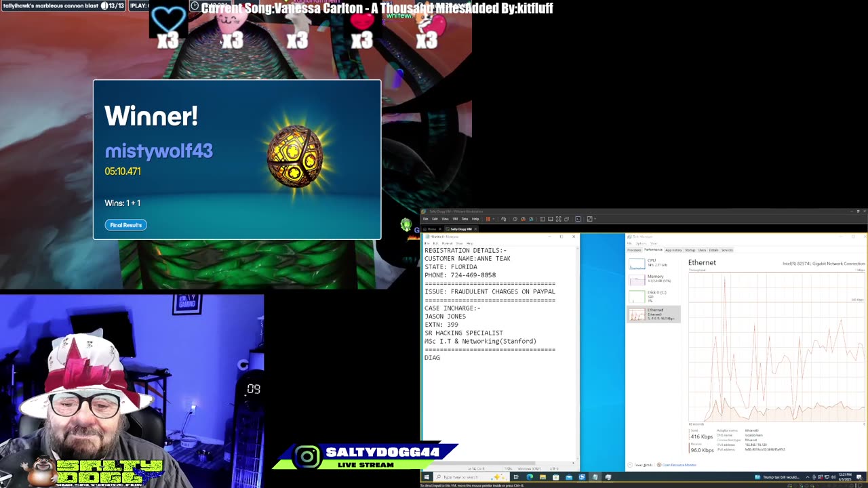
Task: Click the Ethernet throughput graph
Action: point(776,347)
